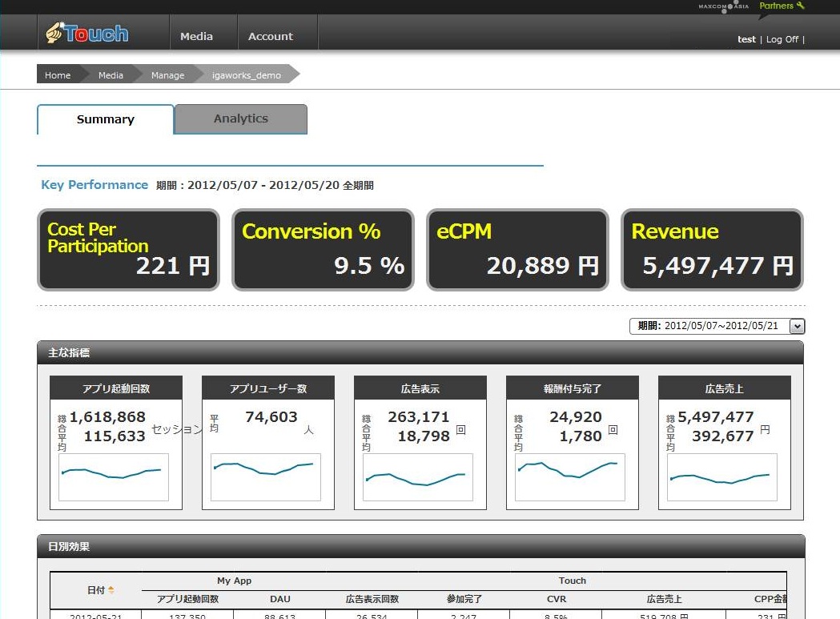Click the Maxcom Asia logo
Screen dimensions: 840x619
click(723, 6)
